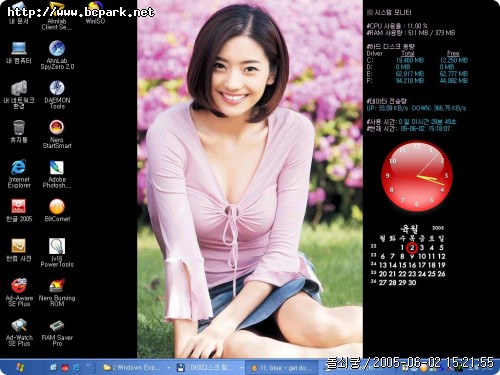Select Nero Burning ROM shortcut
This screenshot has width=500, height=375.
pos(57,292)
